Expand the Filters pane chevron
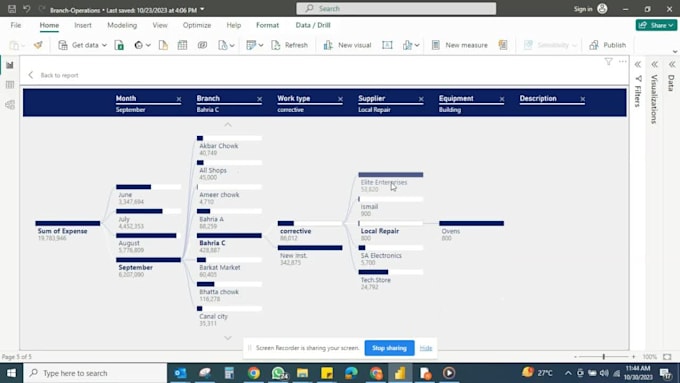This screenshot has width=680, height=383. pyautogui.click(x=638, y=65)
